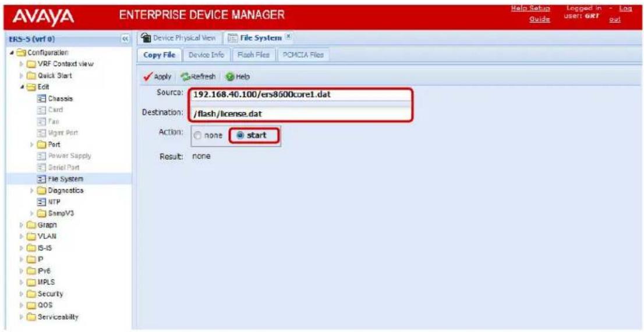Open the Help Setup Guide link

point(530,14)
